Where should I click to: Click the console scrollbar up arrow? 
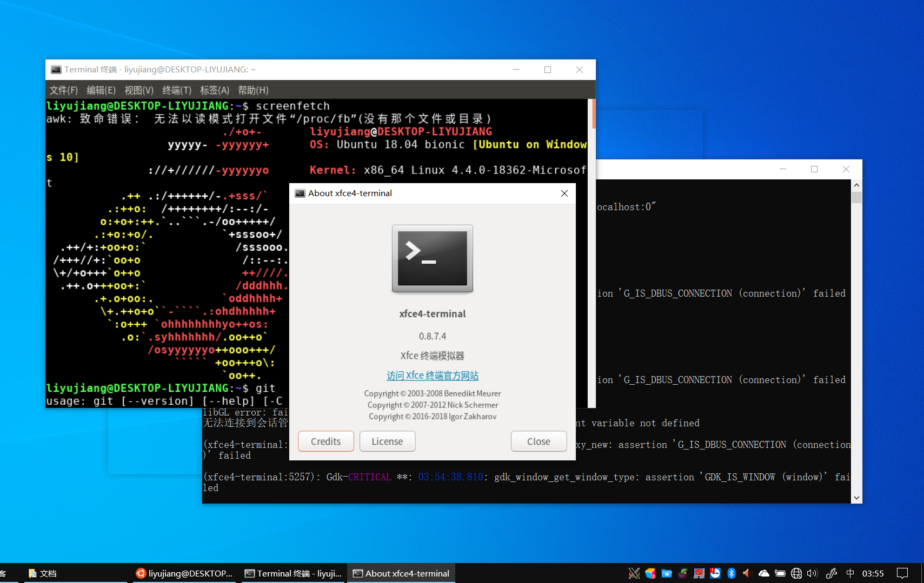[x=856, y=185]
